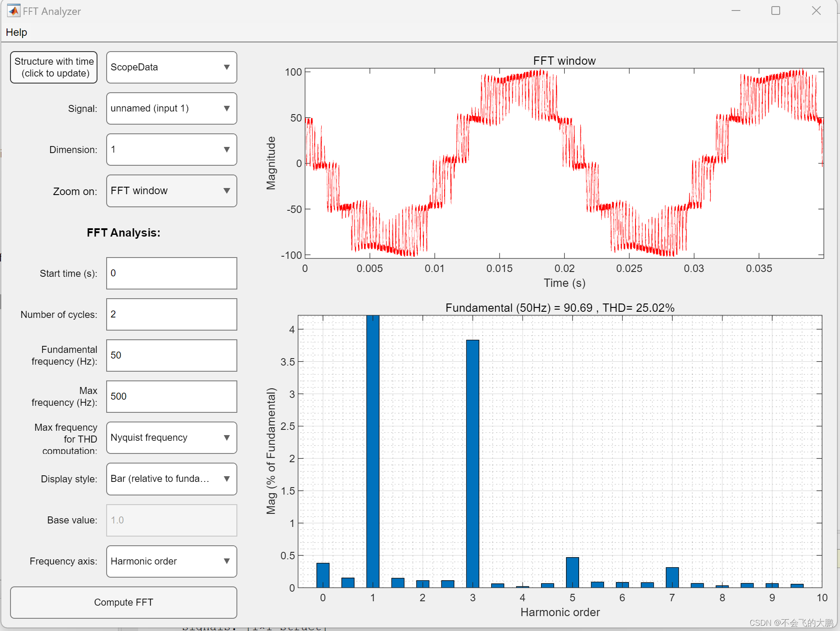Open the Dimension dropdown
Viewport: 840px width, 631px height.
tap(171, 150)
